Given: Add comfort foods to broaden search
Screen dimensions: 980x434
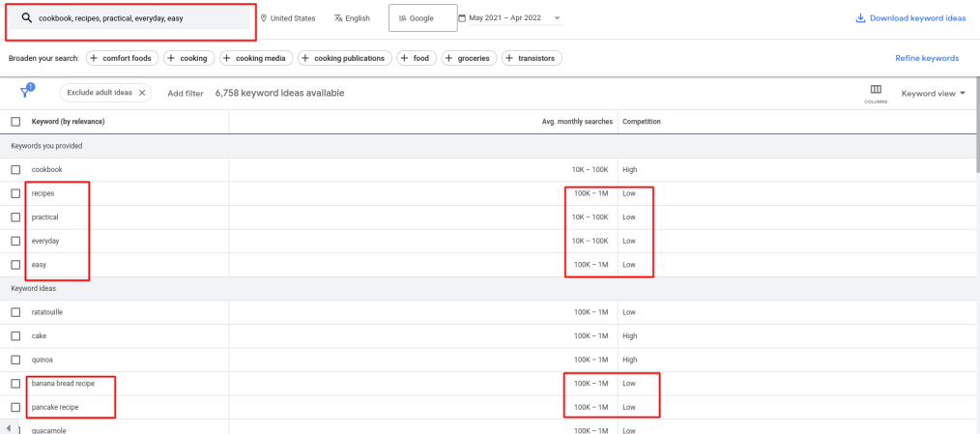Looking at the screenshot, I should (x=123, y=58).
